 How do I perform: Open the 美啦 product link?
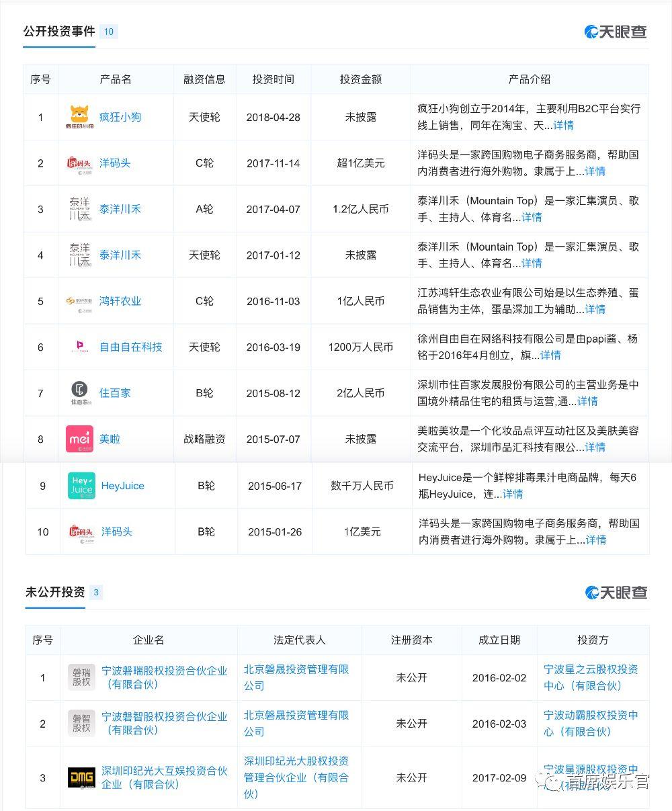point(110,439)
